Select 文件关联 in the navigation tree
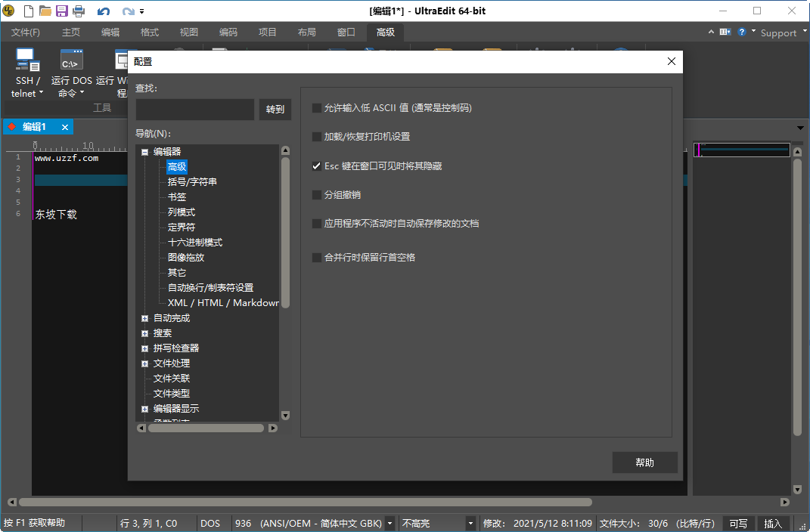This screenshot has height=532, width=810. 172,379
